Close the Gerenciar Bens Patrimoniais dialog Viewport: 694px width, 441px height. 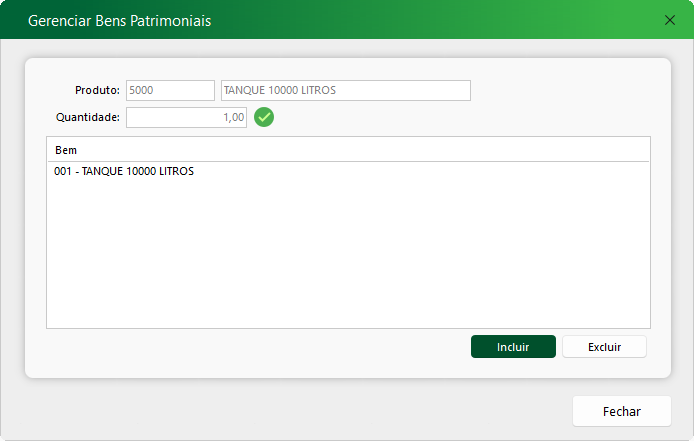point(670,20)
